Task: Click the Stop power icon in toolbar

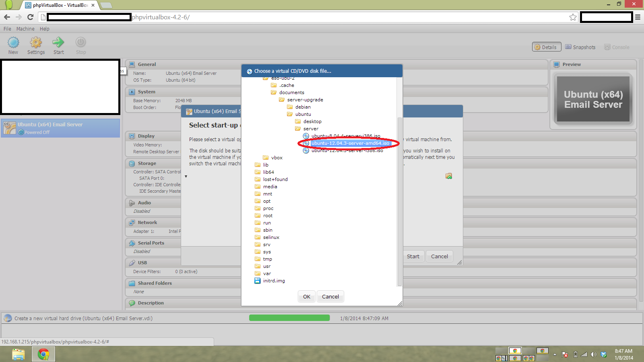Action: coord(80,42)
